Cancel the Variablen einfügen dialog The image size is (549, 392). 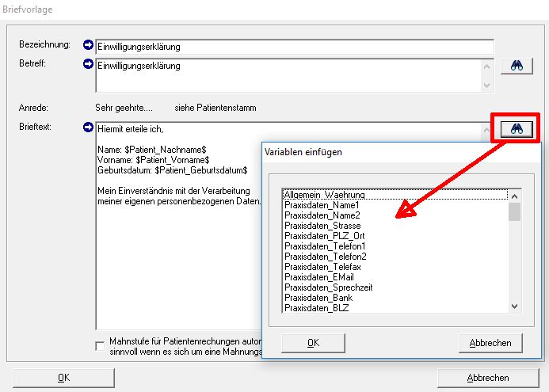[x=490, y=343]
